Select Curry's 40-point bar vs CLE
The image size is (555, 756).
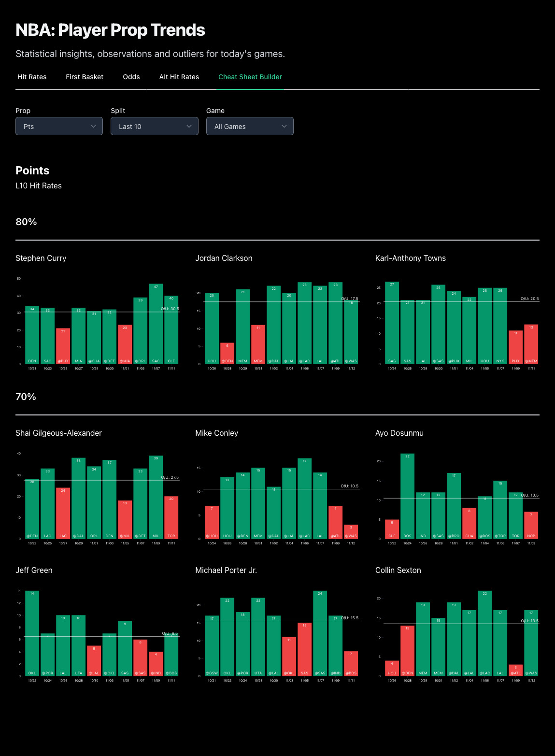(x=171, y=330)
